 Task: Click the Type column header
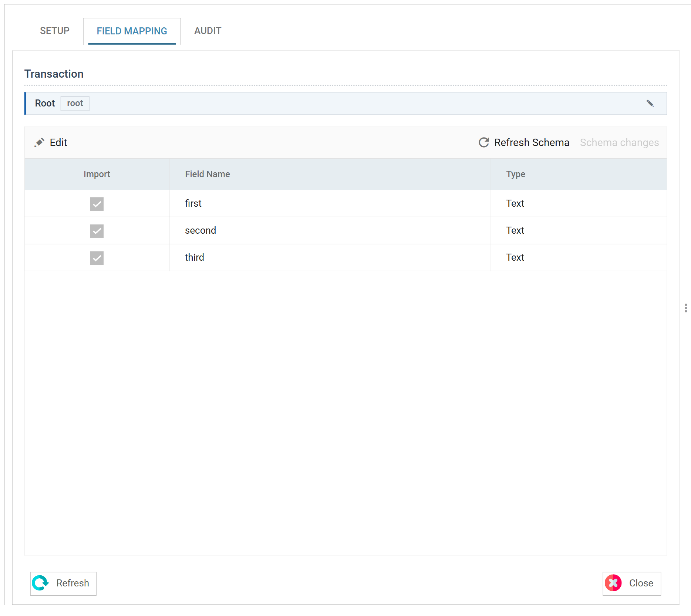coord(516,174)
